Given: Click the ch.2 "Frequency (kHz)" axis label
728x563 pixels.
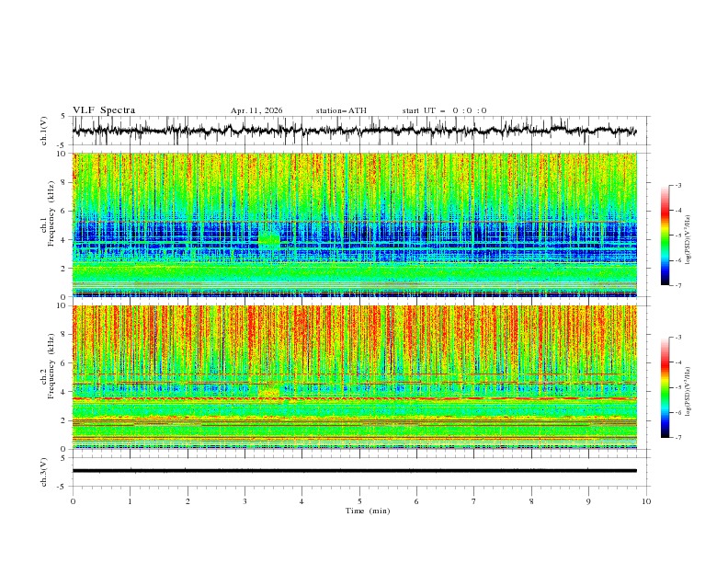Looking at the screenshot, I should (51, 365).
